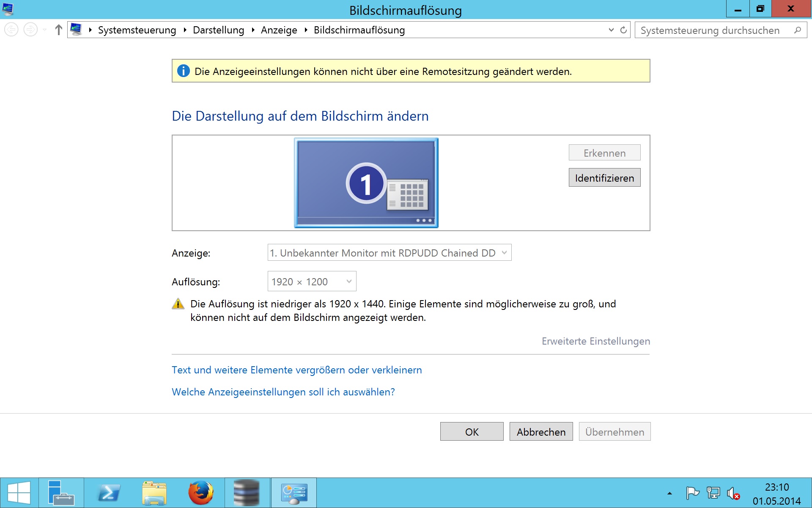
Task: Refresh the address bar location
Action: (x=623, y=30)
